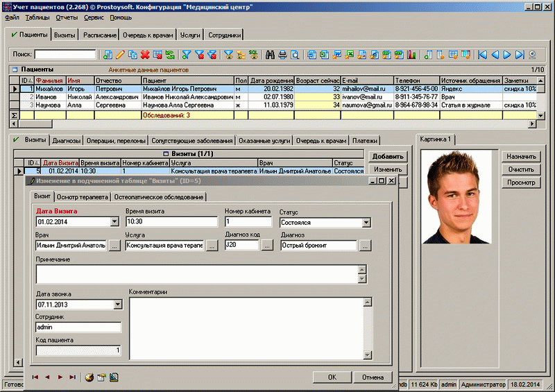Image resolution: width=555 pixels, height=392 pixels.
Task: Click the bar chart icon in the toolbar
Action: [411, 54]
